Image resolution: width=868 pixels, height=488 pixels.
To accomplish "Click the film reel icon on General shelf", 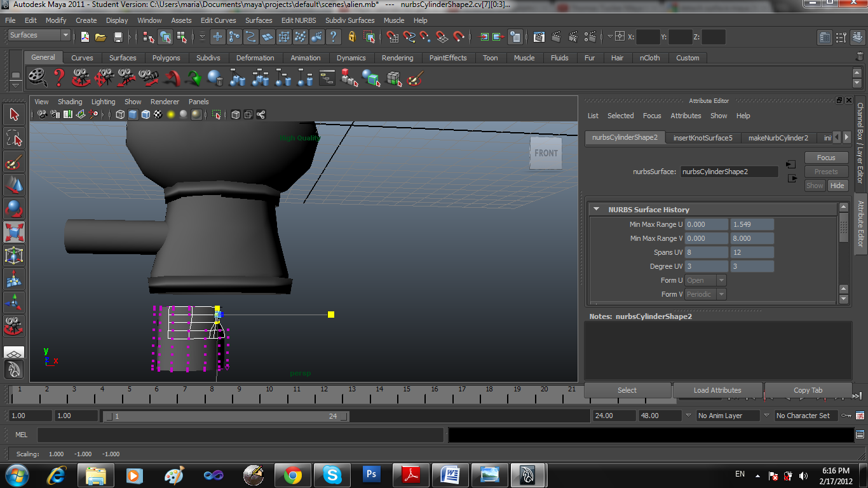I will pyautogui.click(x=37, y=78).
